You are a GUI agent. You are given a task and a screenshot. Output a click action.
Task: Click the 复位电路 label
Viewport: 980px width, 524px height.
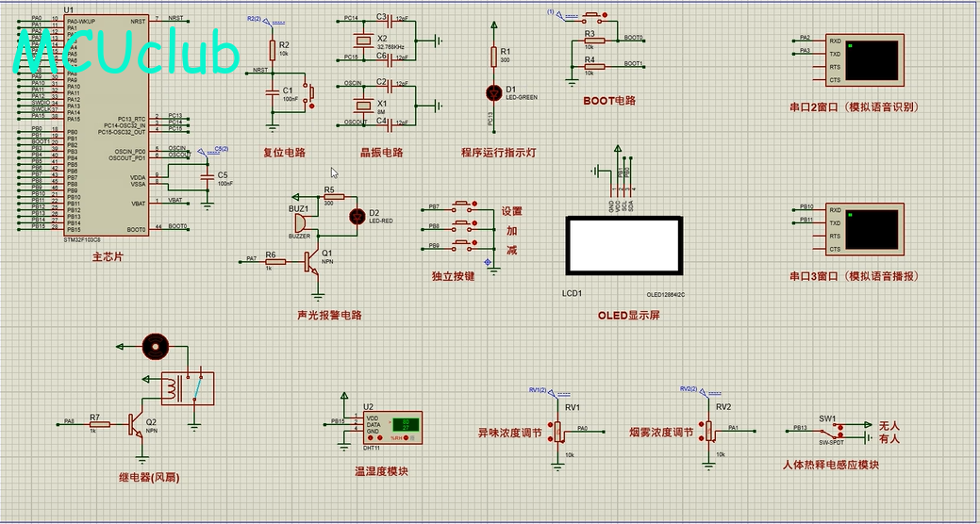coord(284,153)
